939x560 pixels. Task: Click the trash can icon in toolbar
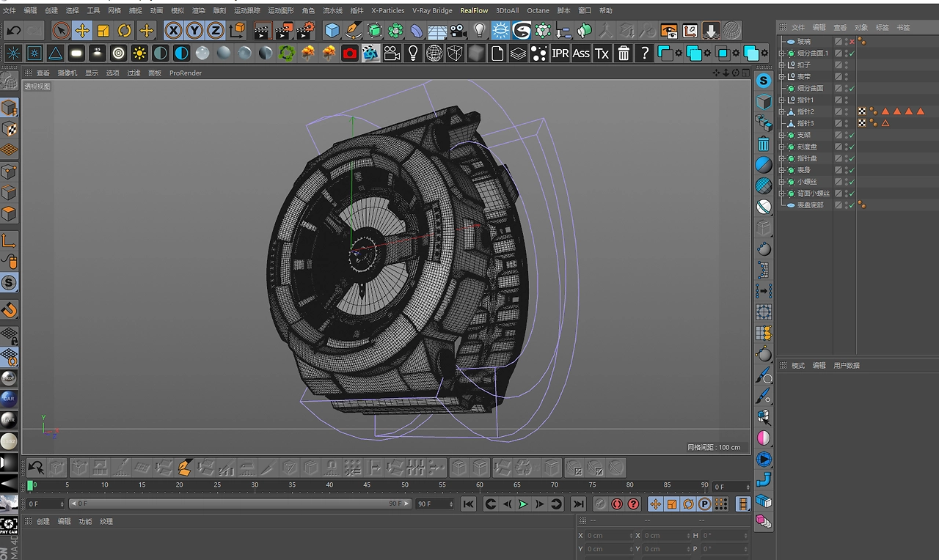point(623,53)
